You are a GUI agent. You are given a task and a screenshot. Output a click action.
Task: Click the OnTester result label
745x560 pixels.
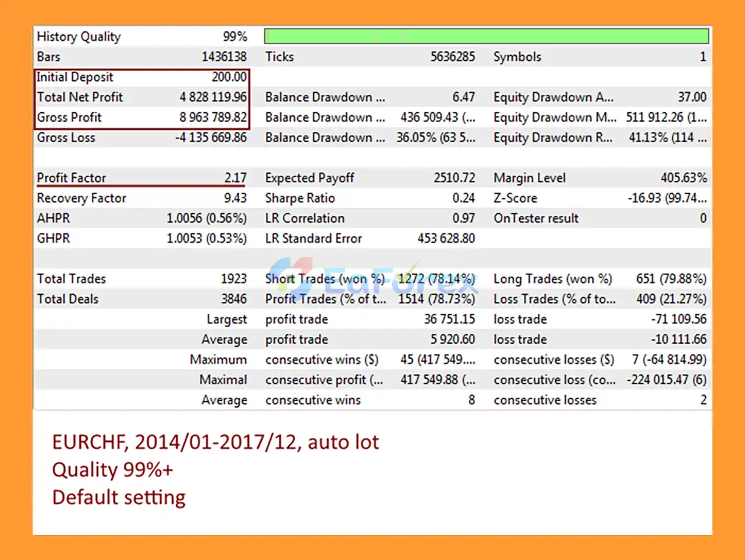click(536, 219)
